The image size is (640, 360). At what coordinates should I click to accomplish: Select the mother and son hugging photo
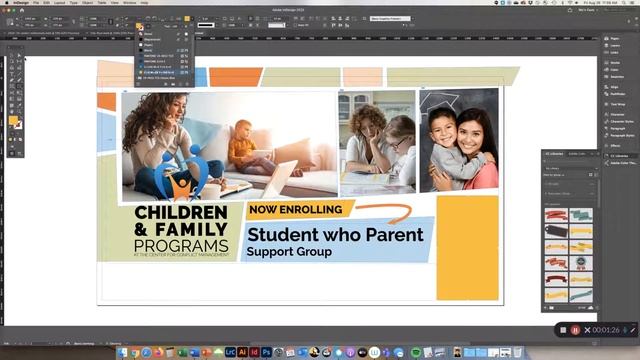(x=459, y=140)
